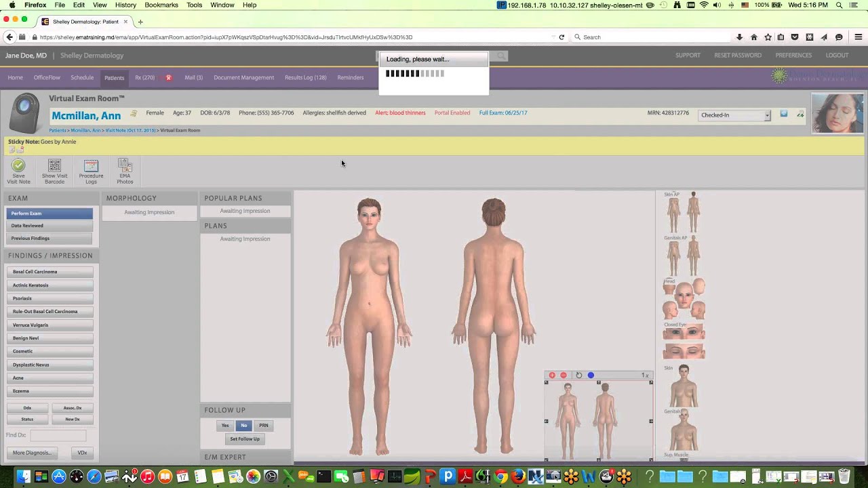Click Patients breadcrumb link
868x488 pixels.
coord(58,130)
